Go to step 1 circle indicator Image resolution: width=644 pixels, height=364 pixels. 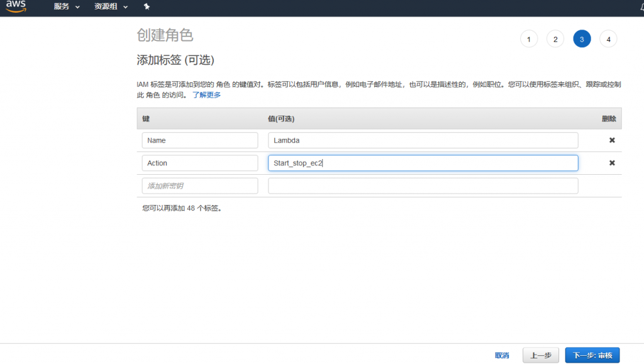[529, 40]
